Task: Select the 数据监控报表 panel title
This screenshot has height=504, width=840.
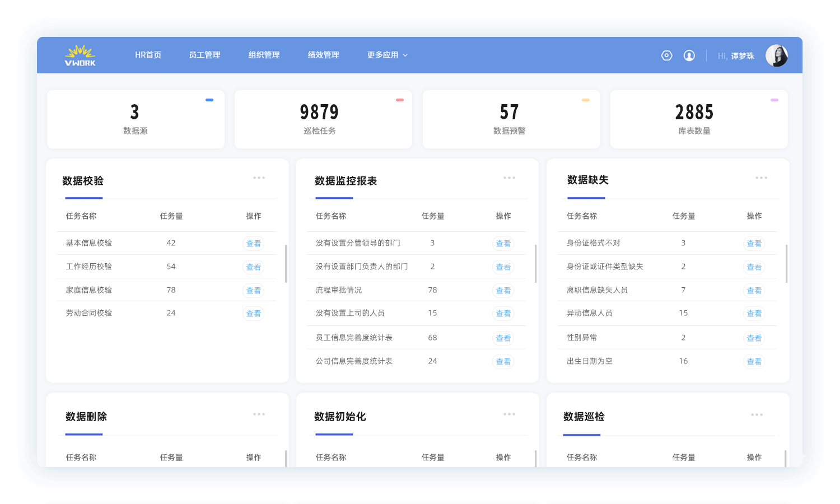Action: (x=346, y=181)
